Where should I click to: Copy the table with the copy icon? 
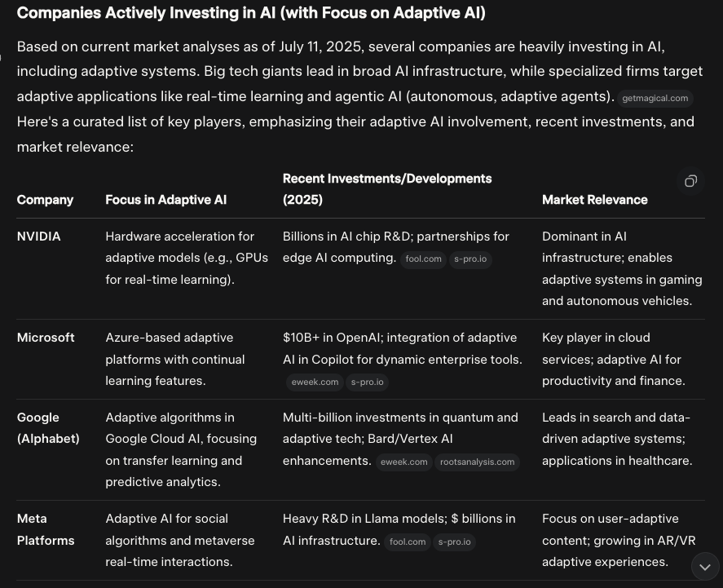click(690, 181)
